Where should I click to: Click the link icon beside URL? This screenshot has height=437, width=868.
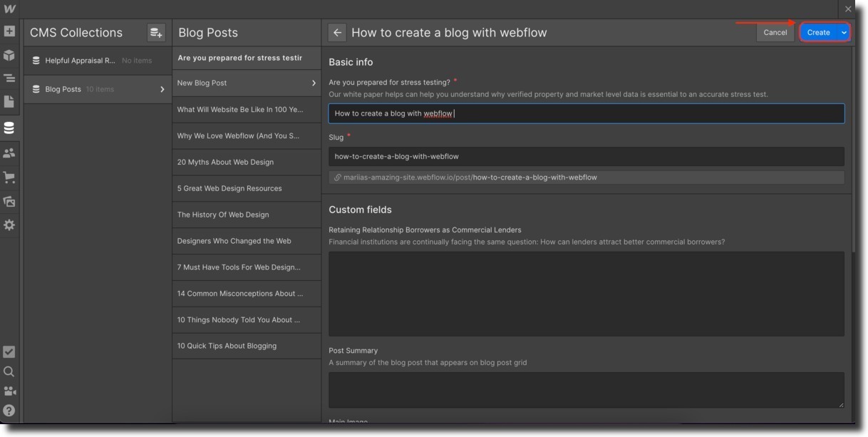coord(338,178)
